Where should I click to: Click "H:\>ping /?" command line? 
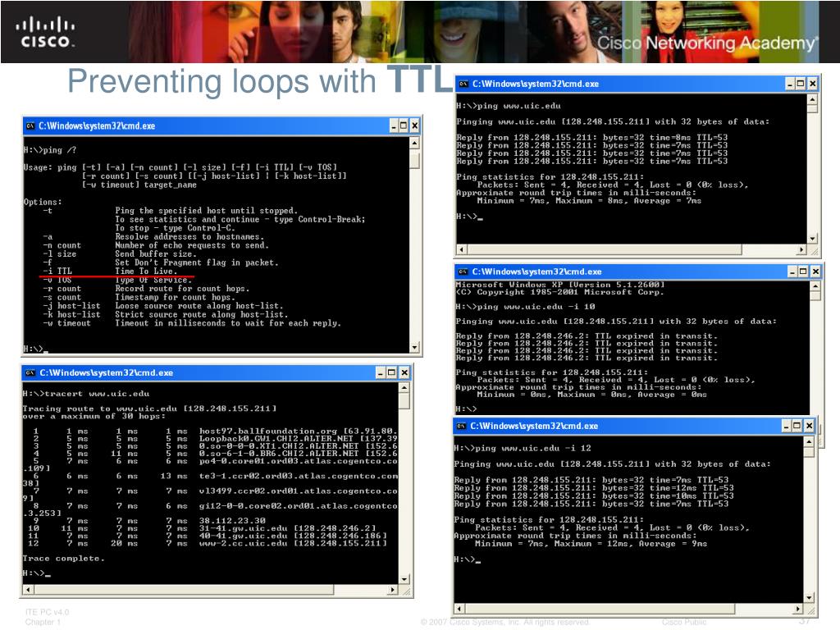click(x=50, y=150)
